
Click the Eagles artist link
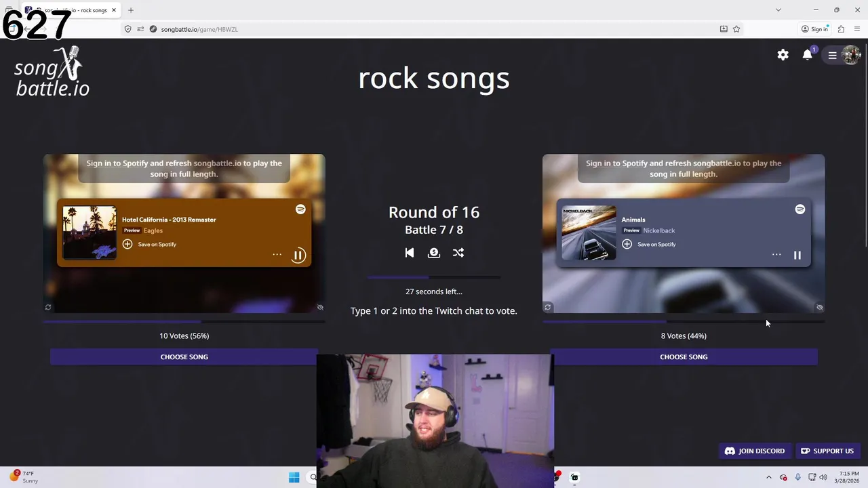[153, 230]
